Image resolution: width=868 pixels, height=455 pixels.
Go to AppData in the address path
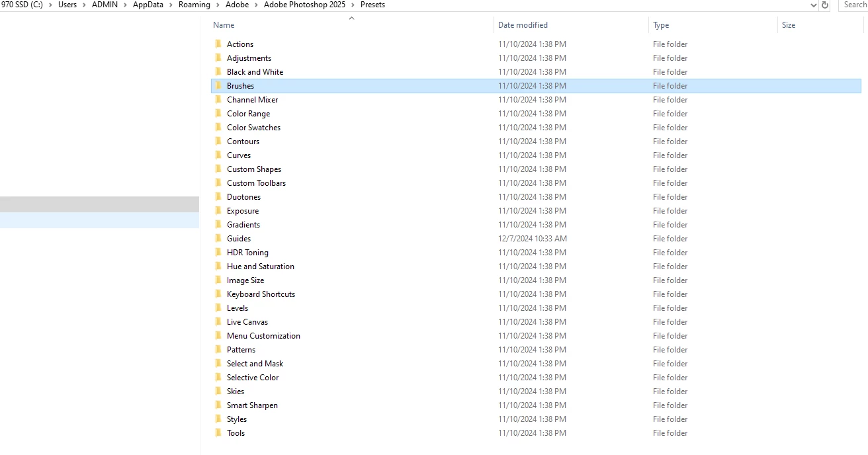(x=148, y=5)
